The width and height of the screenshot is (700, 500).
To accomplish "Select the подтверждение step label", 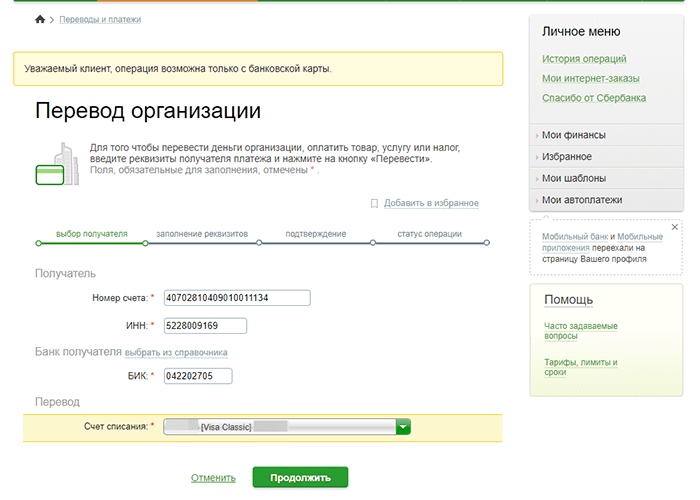I will 316,234.
